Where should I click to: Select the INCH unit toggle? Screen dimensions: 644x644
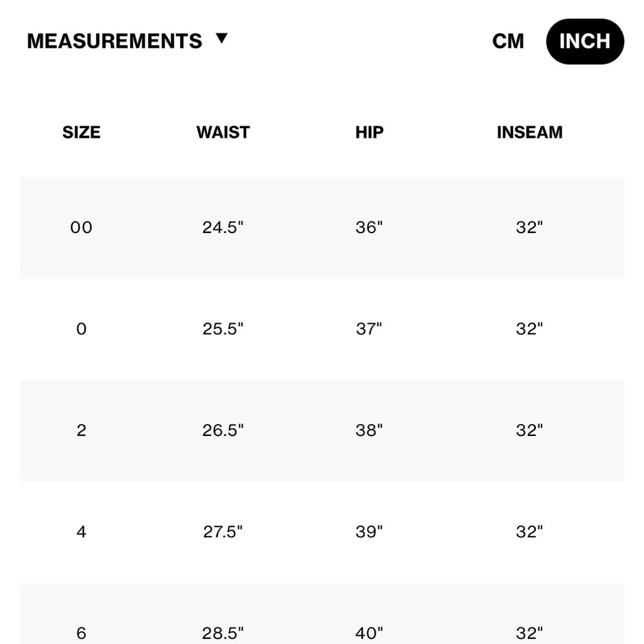point(585,41)
